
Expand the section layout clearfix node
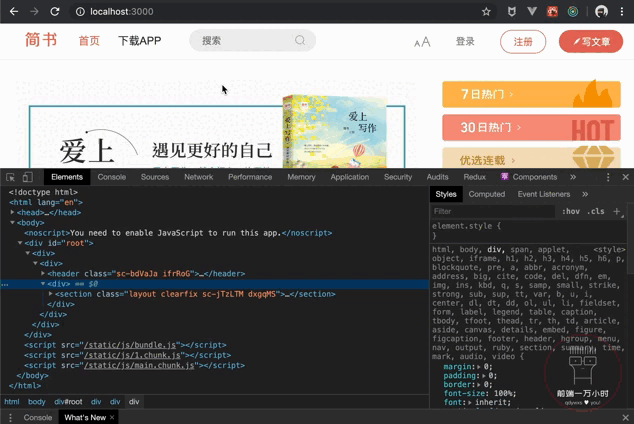[x=51, y=294]
